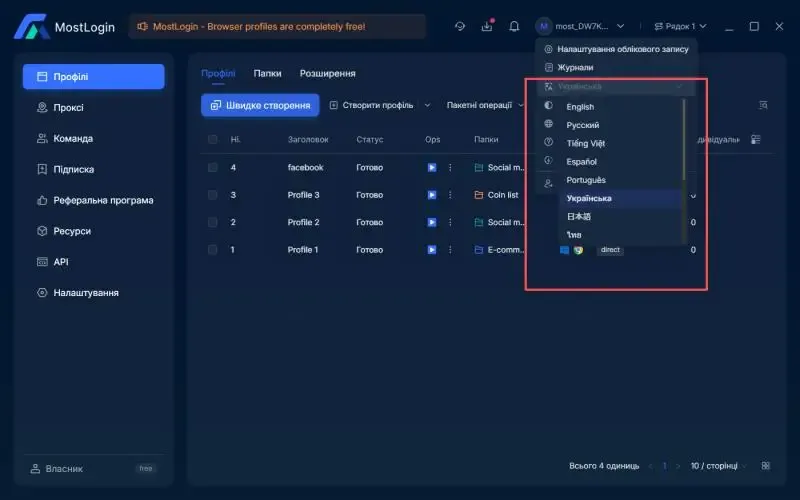Select the highlighted Українська list option

point(620,198)
